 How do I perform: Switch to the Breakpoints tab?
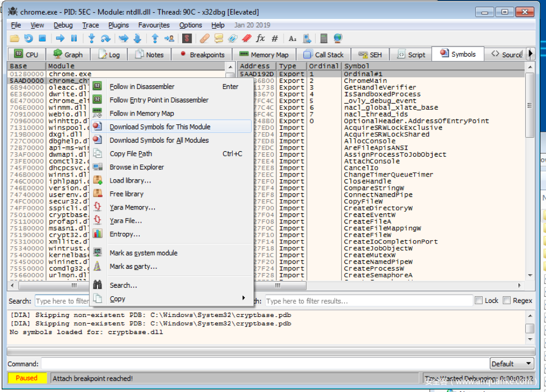pyautogui.click(x=203, y=55)
